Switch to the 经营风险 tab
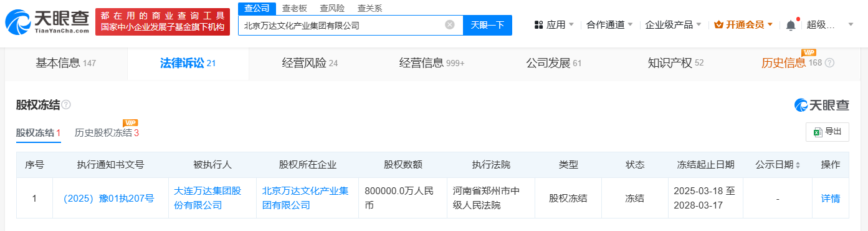Screen dimensions: 868x231 tap(310, 63)
